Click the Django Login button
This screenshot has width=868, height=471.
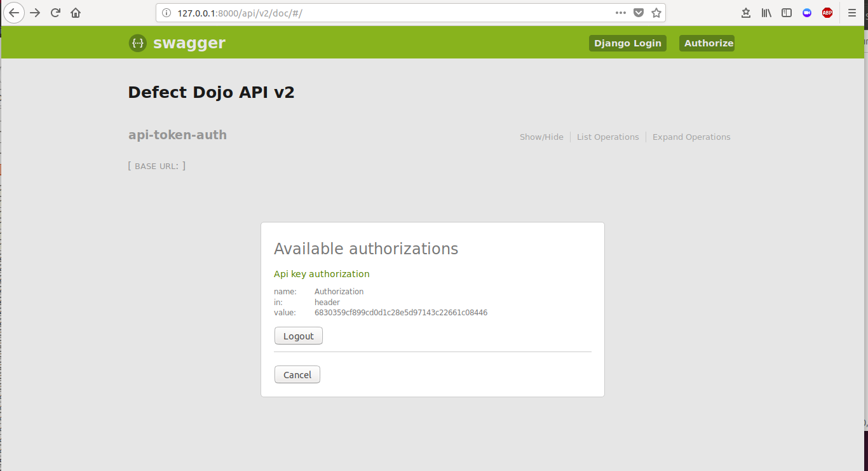click(x=627, y=43)
